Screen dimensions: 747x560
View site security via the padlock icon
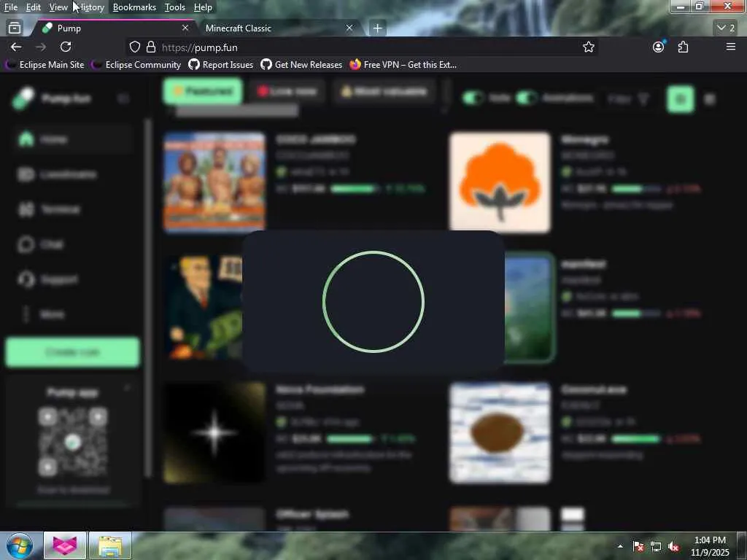(x=151, y=47)
